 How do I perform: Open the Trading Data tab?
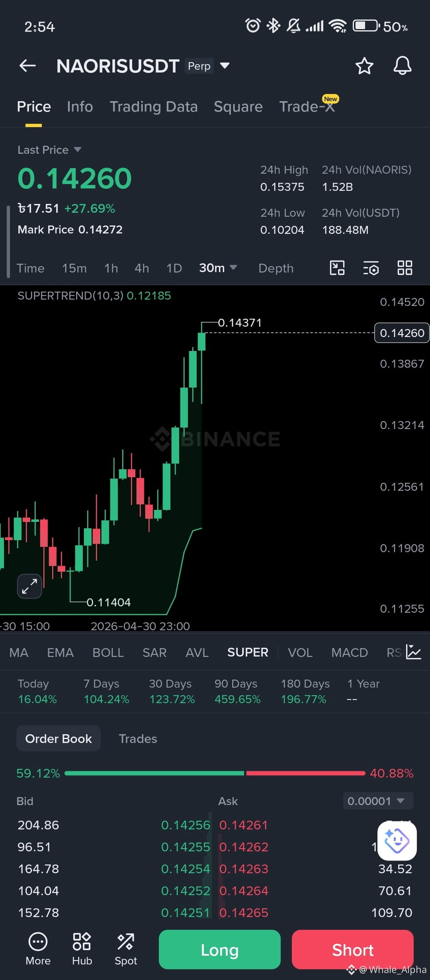click(154, 107)
